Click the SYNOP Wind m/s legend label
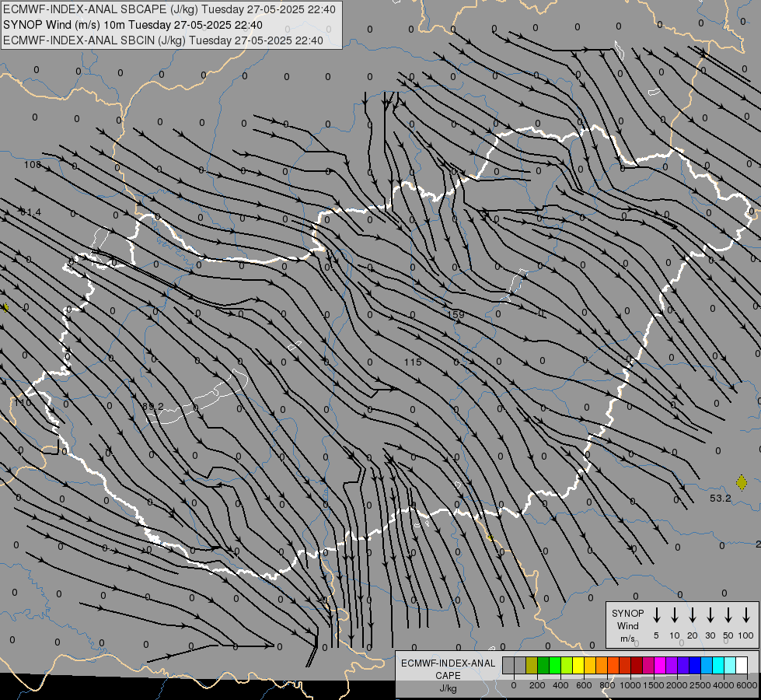This screenshot has height=700, width=761. (x=627, y=626)
